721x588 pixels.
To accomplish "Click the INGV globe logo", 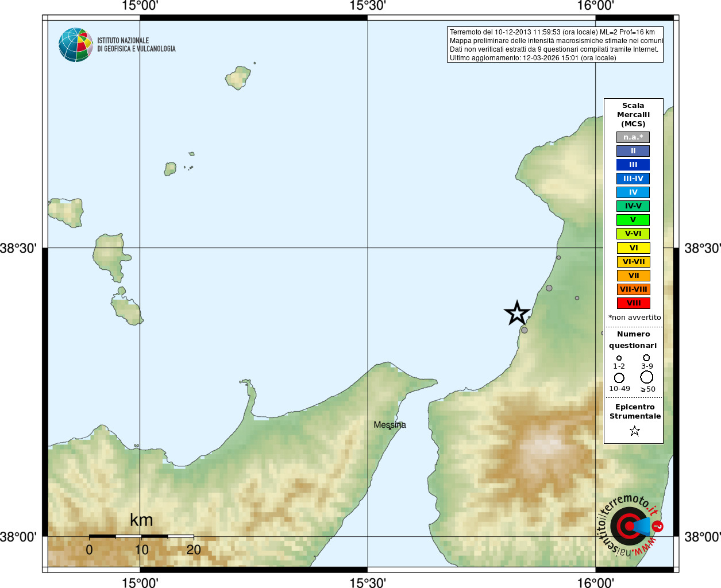I will click(x=76, y=45).
